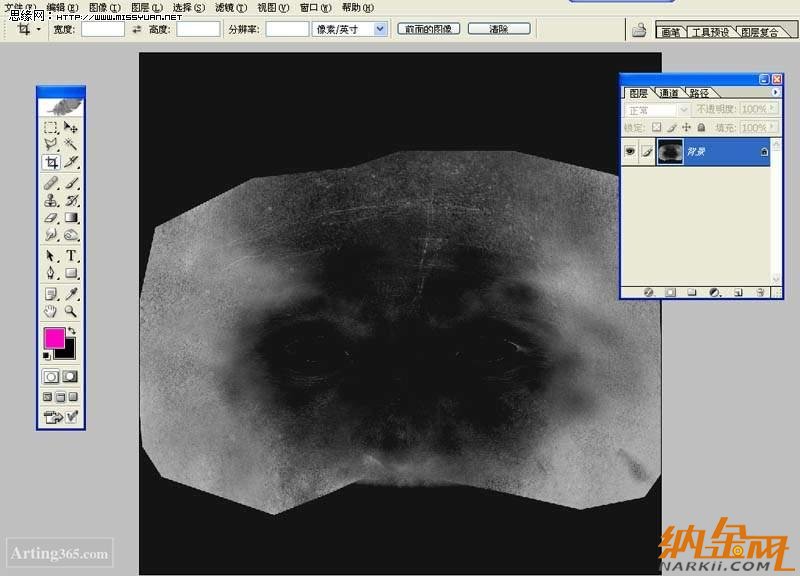Toggle lock image pixels brush
Viewport: 800px width, 576px height.
coord(672,127)
